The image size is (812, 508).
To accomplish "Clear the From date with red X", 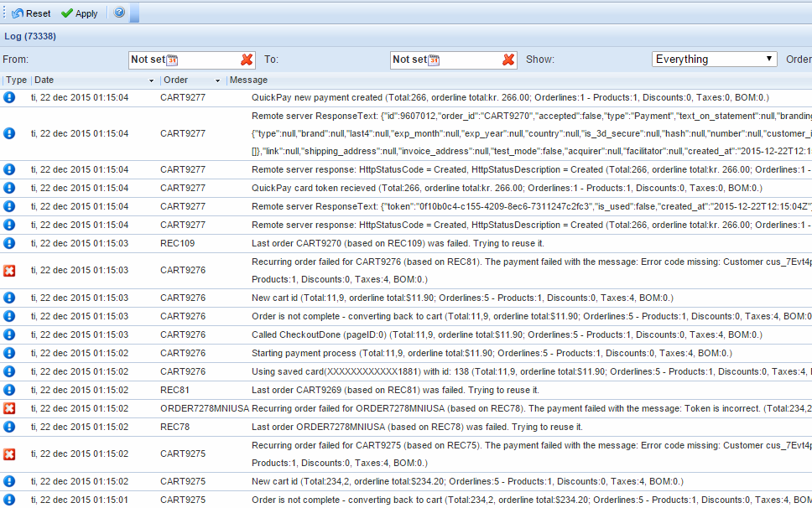I will pyautogui.click(x=247, y=60).
